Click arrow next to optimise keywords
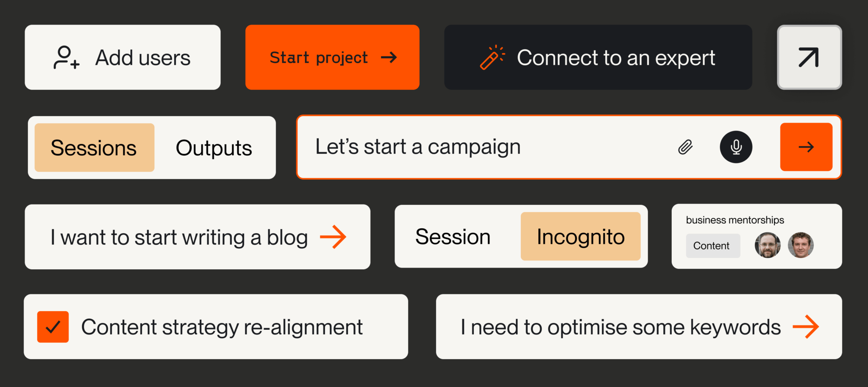Viewport: 868px width, 387px height. click(x=805, y=327)
